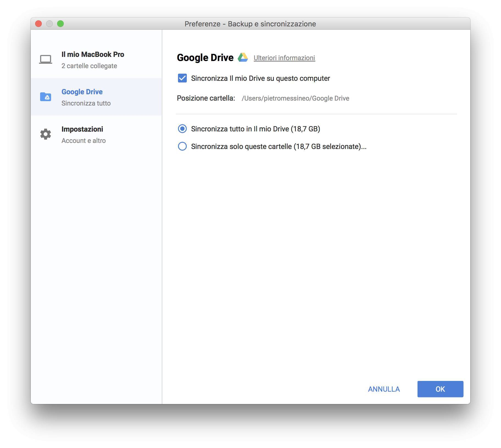The width and height of the screenshot is (501, 448).
Task: Click the Google Drive heading text
Action: (205, 58)
